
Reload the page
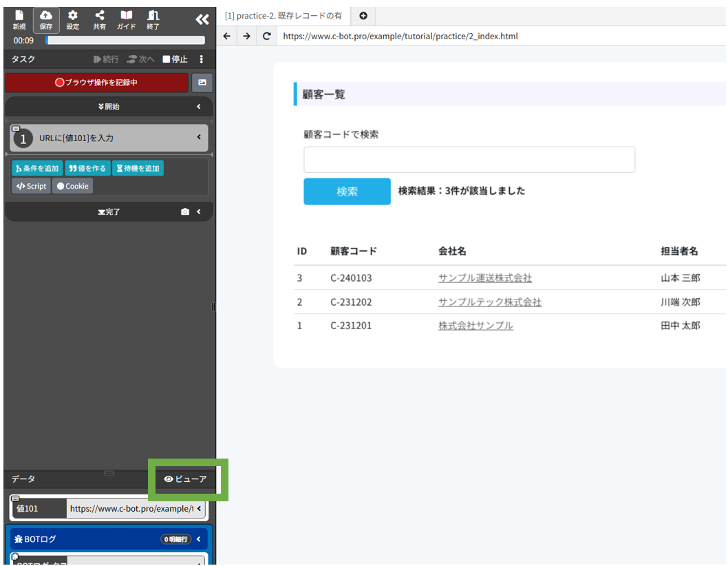tap(266, 36)
